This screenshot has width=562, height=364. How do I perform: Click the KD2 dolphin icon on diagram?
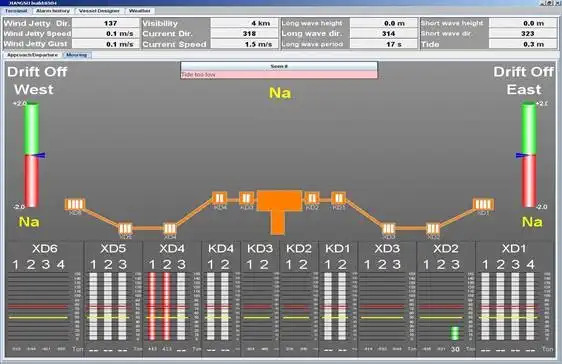[x=312, y=198]
